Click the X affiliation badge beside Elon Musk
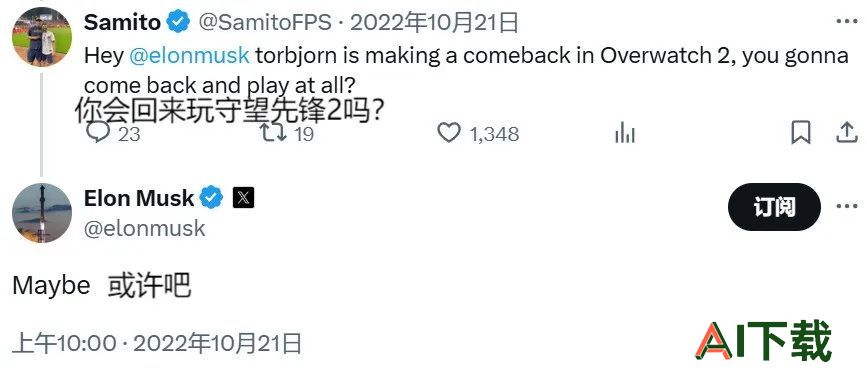This screenshot has width=867, height=368. point(243,198)
